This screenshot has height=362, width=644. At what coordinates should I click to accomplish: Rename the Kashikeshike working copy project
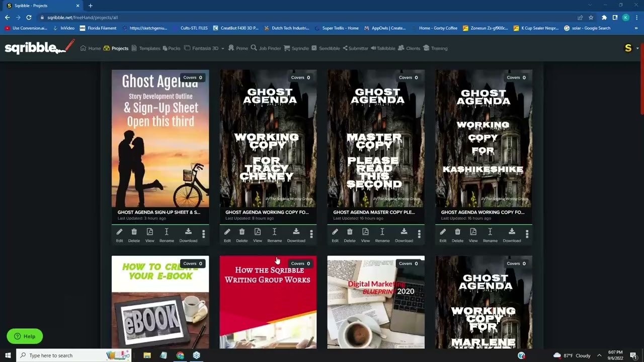point(490,235)
